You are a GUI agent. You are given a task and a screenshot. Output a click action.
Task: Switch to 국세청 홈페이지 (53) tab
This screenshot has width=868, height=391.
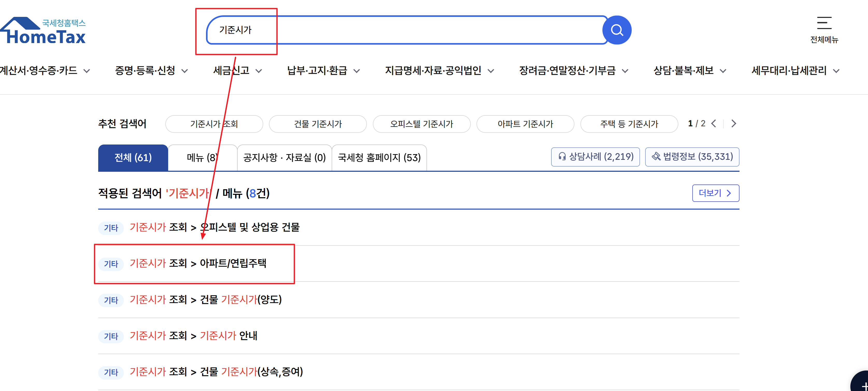[x=379, y=157]
